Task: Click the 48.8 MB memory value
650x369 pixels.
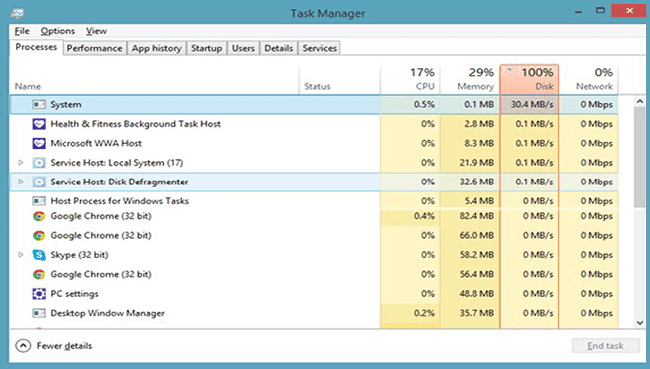Action: (476, 294)
